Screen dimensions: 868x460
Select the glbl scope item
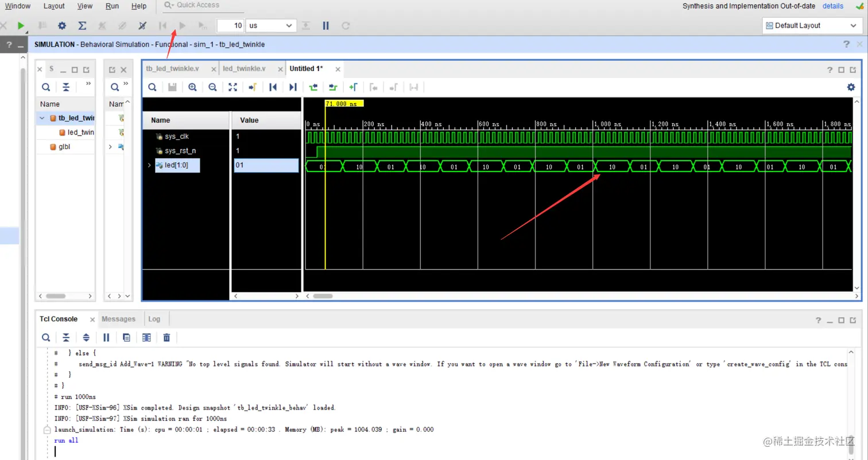pyautogui.click(x=64, y=147)
